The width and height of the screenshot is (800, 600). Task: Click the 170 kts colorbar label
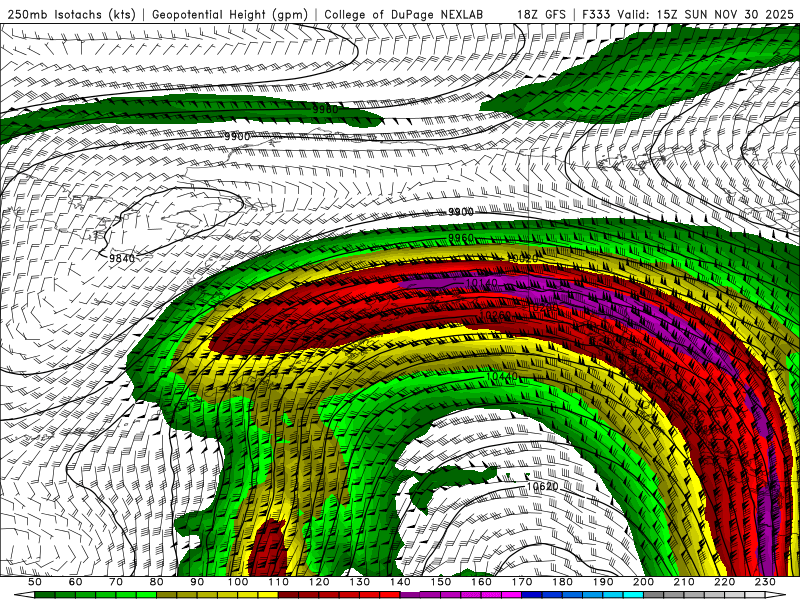click(522, 582)
